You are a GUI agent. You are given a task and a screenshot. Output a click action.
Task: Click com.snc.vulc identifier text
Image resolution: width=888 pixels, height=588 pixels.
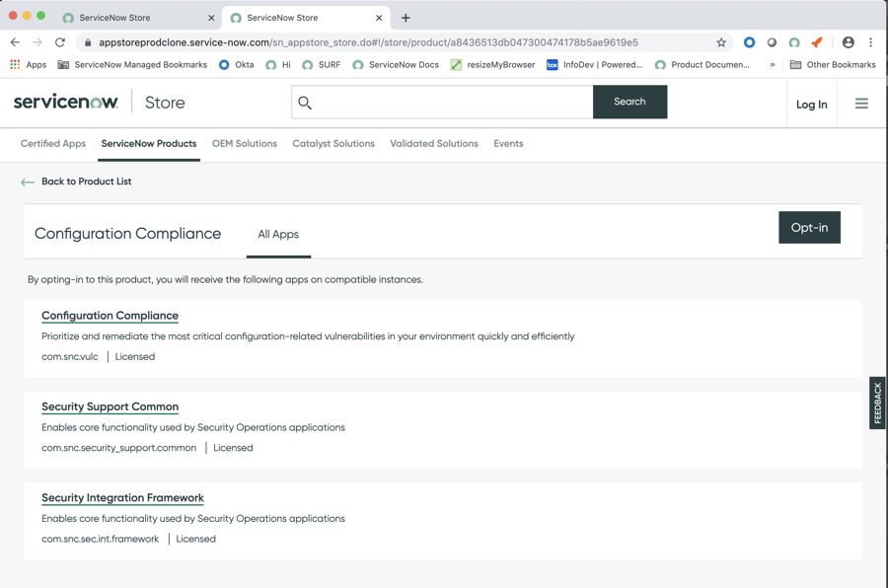pyautogui.click(x=70, y=357)
